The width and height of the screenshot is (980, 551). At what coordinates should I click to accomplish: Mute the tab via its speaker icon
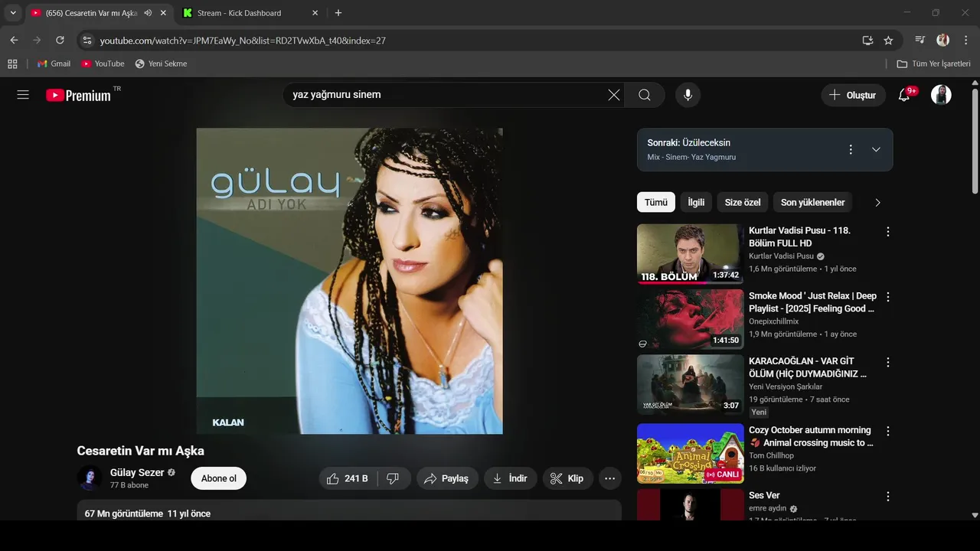pos(148,13)
